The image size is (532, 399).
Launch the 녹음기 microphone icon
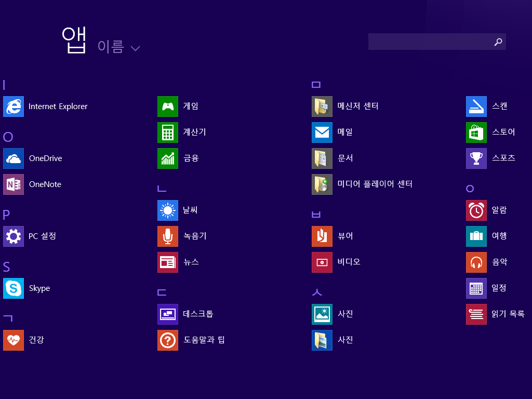pyautogui.click(x=168, y=236)
